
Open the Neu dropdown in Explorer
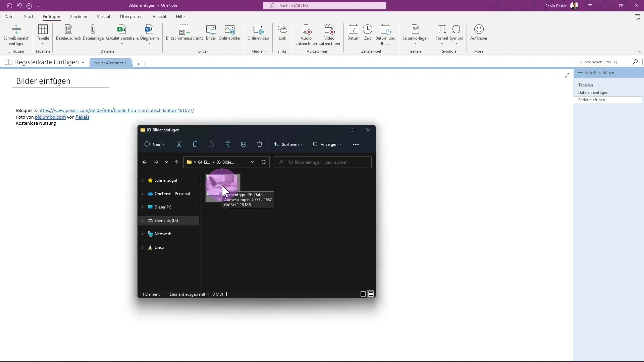[x=155, y=144]
